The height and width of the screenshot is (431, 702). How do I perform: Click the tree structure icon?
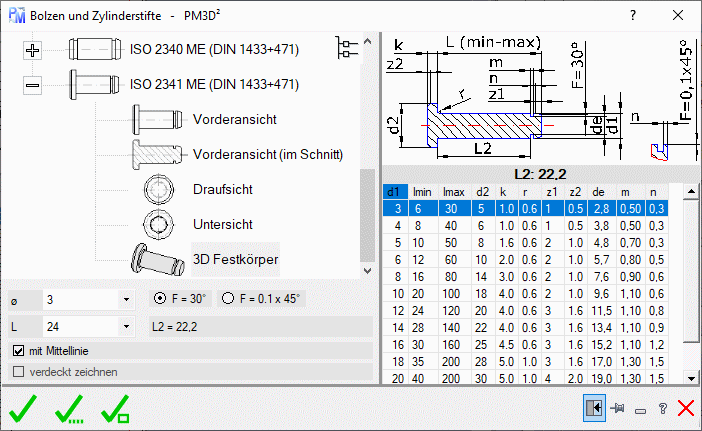pyautogui.click(x=346, y=47)
